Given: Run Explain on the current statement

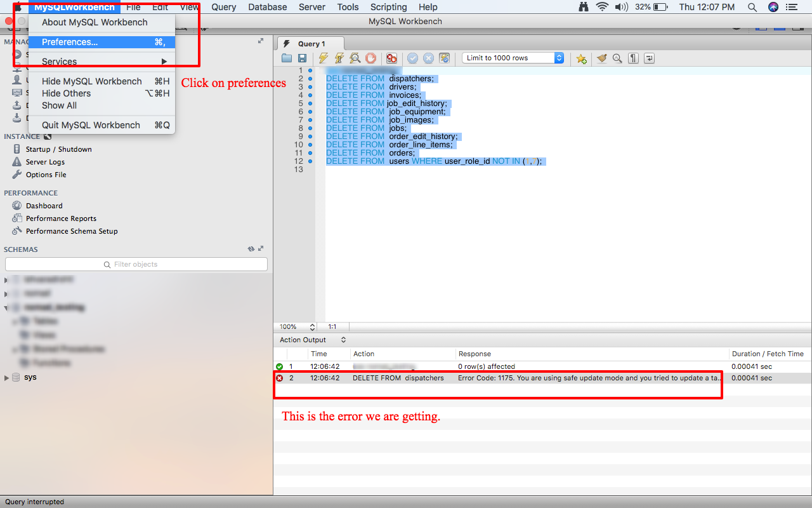Looking at the screenshot, I should pyautogui.click(x=355, y=58).
